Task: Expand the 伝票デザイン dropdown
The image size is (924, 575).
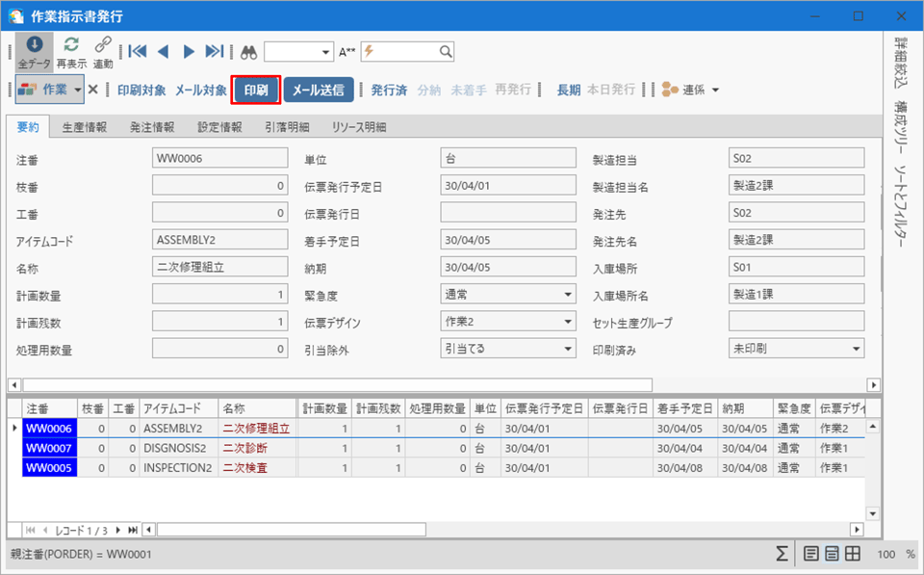Action: pos(568,322)
